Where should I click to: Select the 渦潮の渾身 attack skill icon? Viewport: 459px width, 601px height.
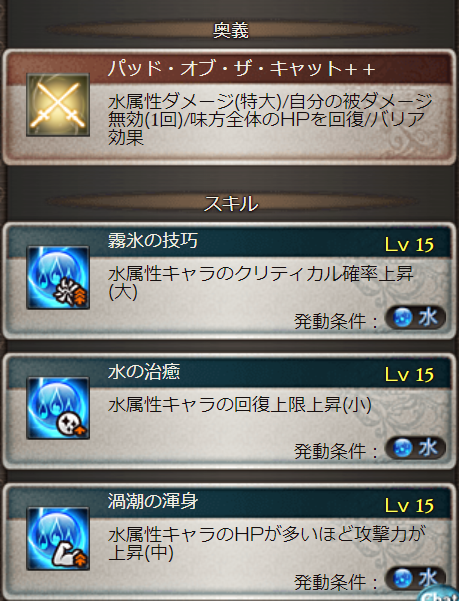pos(58,539)
